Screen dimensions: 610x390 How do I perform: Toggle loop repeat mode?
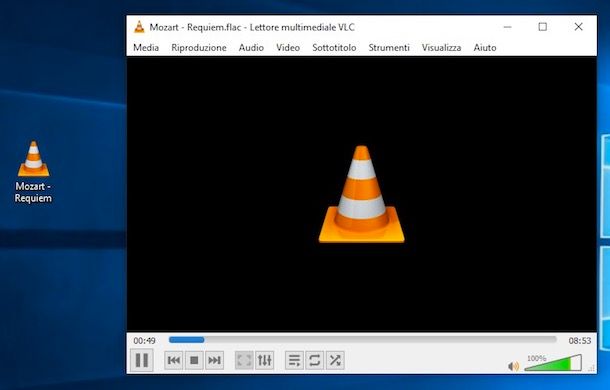(315, 360)
